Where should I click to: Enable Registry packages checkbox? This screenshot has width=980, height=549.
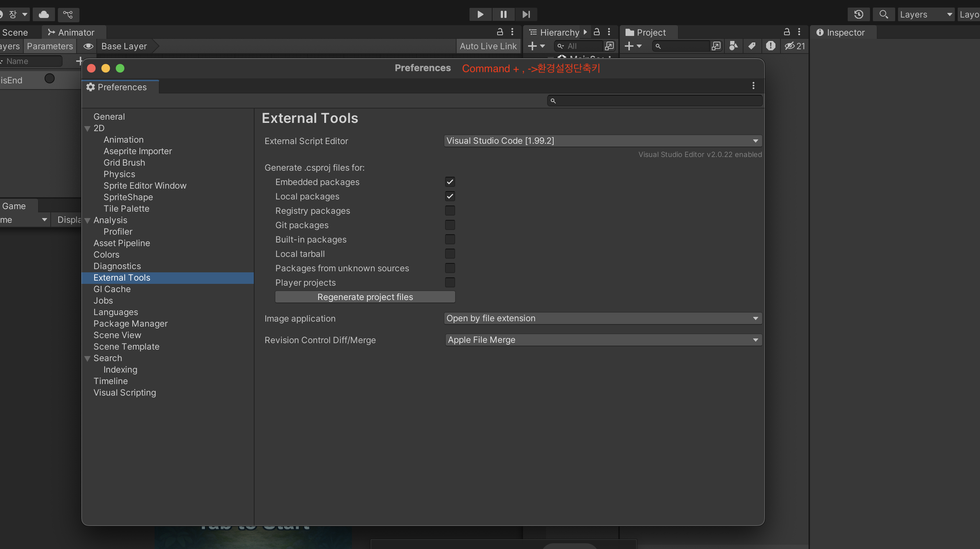click(x=450, y=211)
